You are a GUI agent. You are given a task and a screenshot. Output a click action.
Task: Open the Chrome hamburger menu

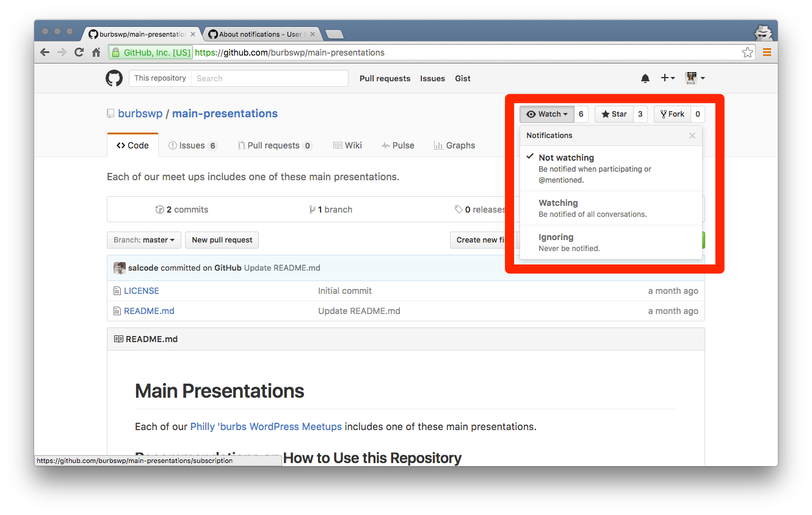coord(767,53)
